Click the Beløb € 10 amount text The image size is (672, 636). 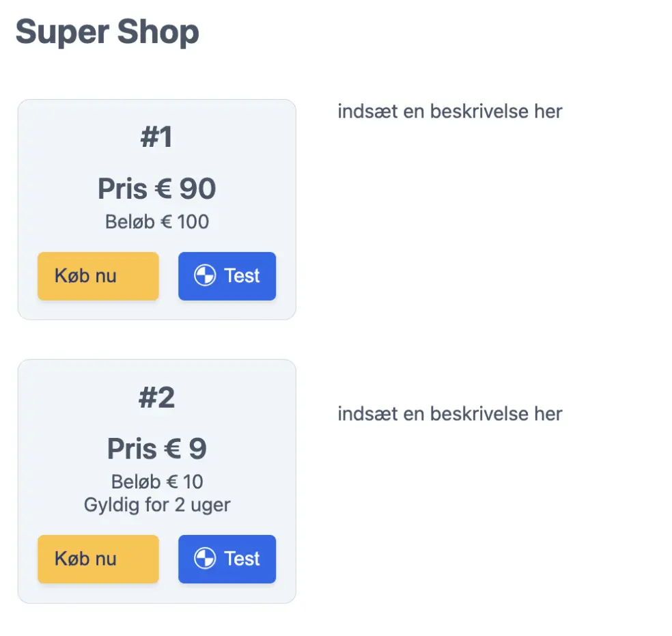coord(156,481)
